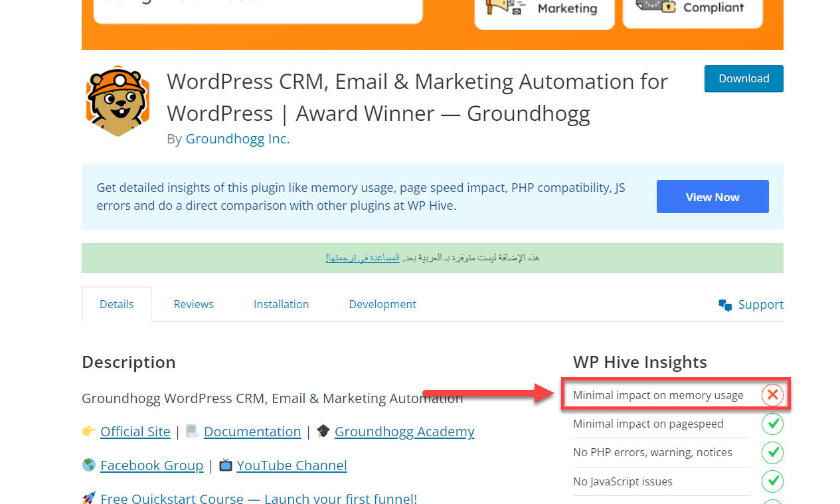Open the Support link text
840x504 pixels.
coord(761,304)
